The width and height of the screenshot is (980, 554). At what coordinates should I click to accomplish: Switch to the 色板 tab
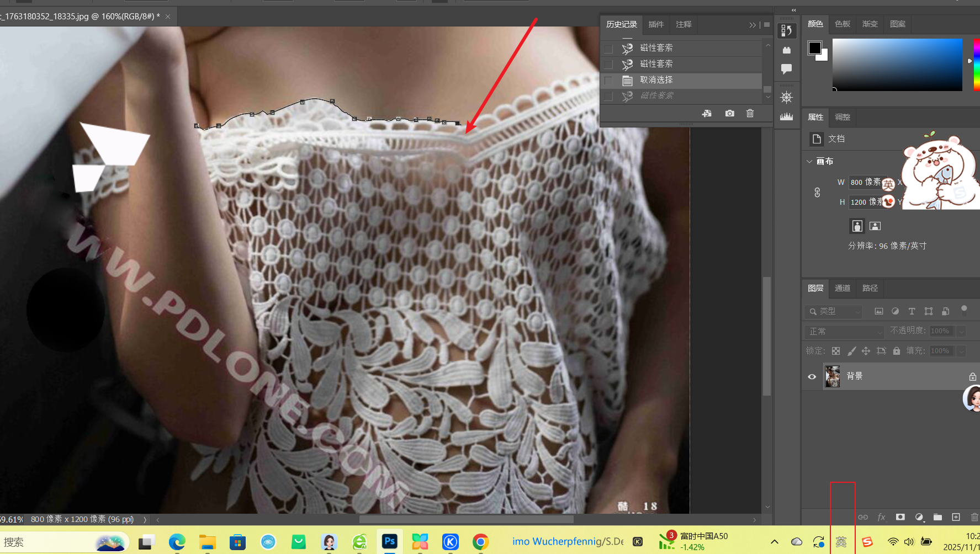[843, 24]
